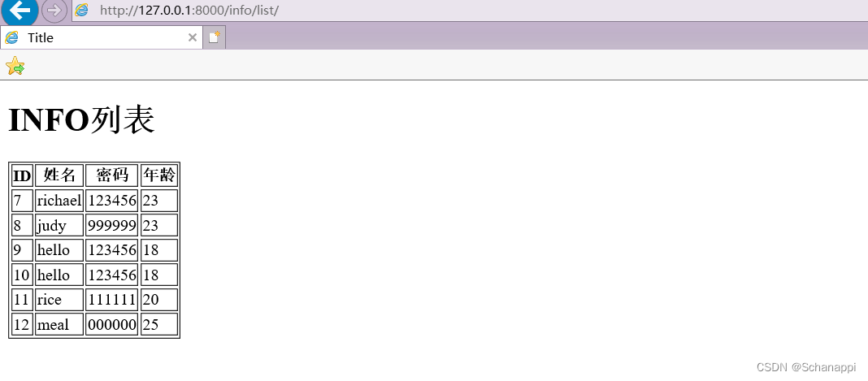This screenshot has height=381, width=868.
Task: Click the meal name cell
Action: 59,325
